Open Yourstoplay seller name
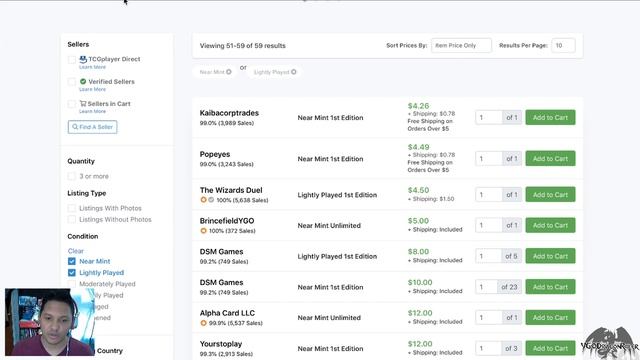640x360 pixels. tap(221, 344)
